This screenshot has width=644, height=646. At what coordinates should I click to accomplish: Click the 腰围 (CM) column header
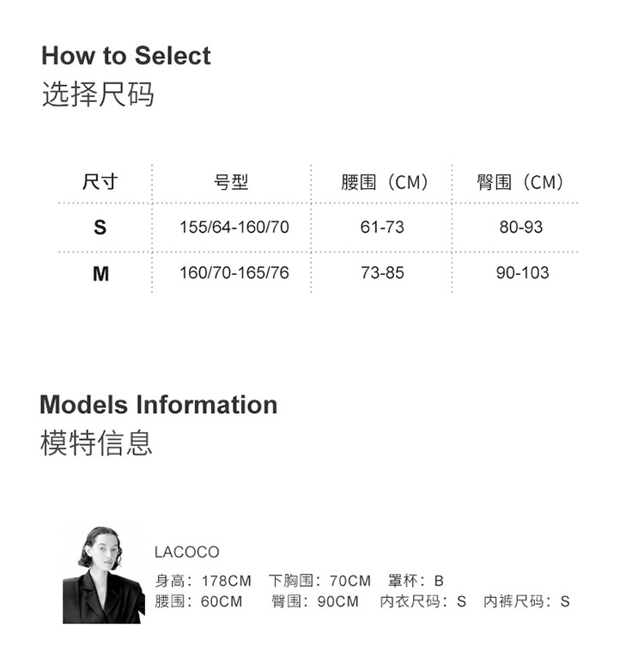[385, 182]
